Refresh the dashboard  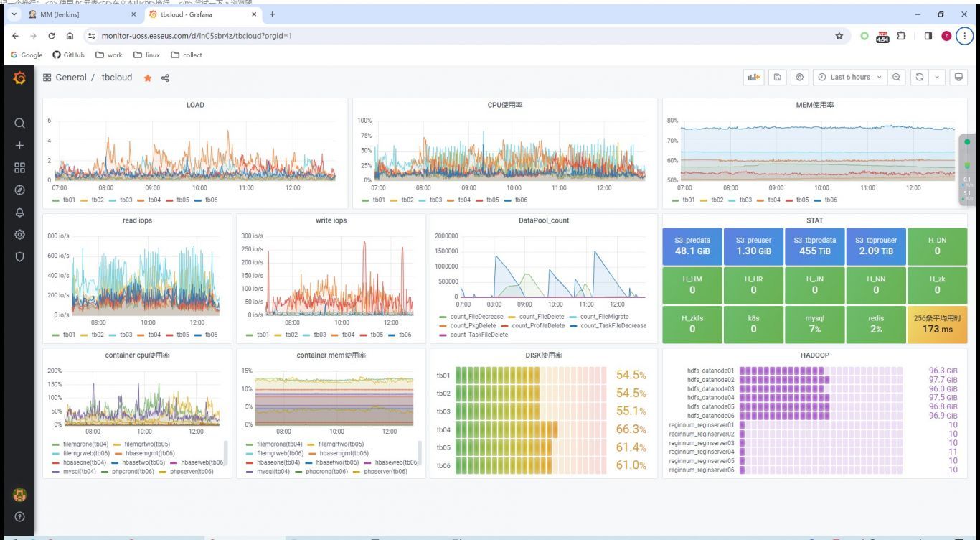[919, 78]
